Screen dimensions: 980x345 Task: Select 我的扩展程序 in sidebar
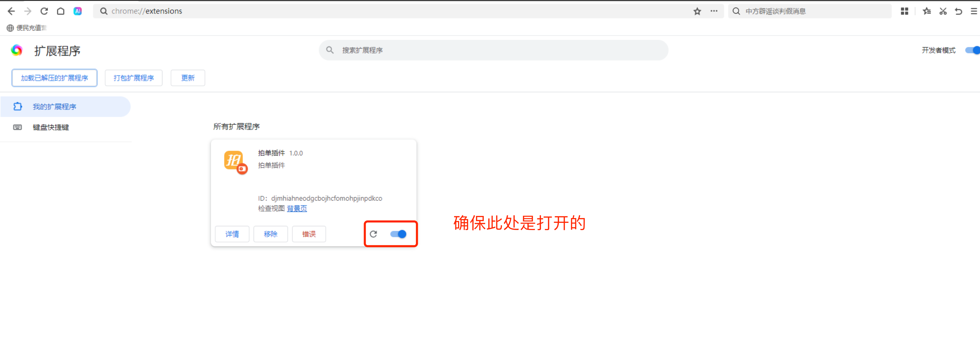[54, 107]
